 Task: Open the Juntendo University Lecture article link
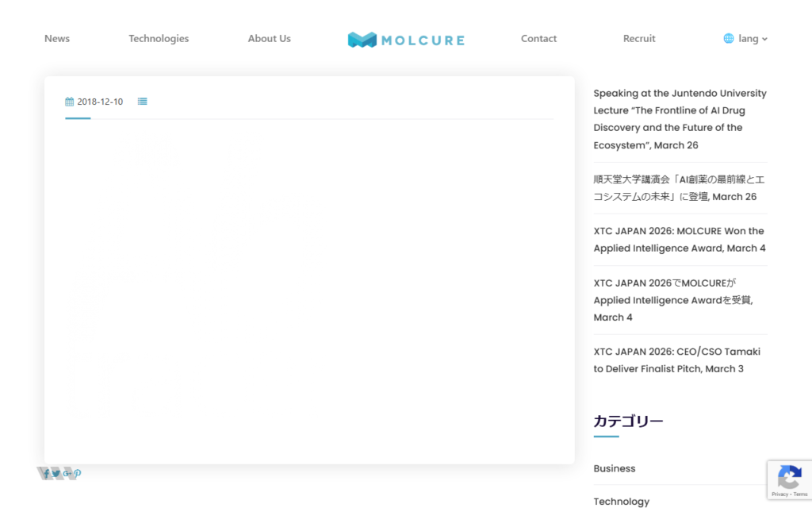point(680,119)
